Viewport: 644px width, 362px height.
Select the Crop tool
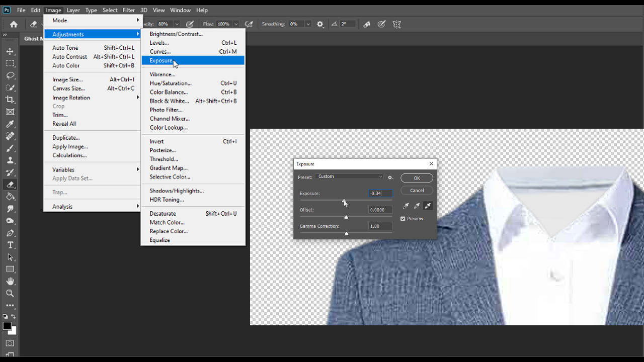pos(10,100)
